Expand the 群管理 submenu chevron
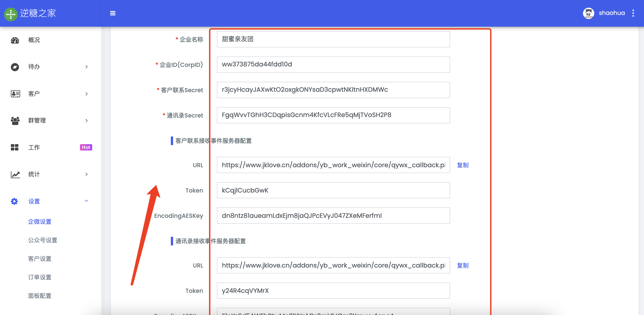Screen dimensions: 644x315 click(87, 120)
